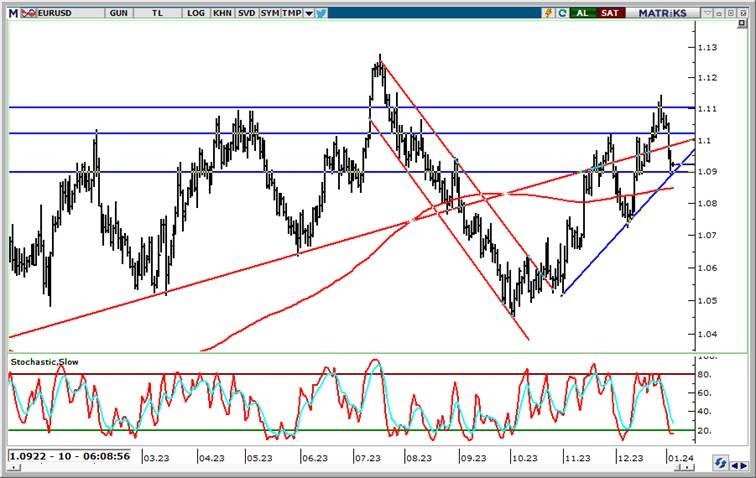Click the left scroll handle under the status text
The height and width of the screenshot is (478, 756).
pos(15,467)
